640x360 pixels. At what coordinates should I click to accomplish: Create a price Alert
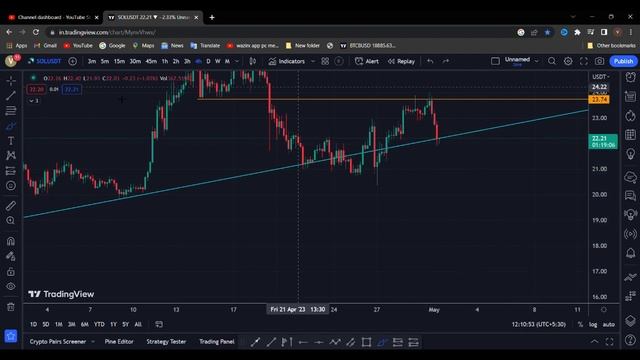coord(367,61)
